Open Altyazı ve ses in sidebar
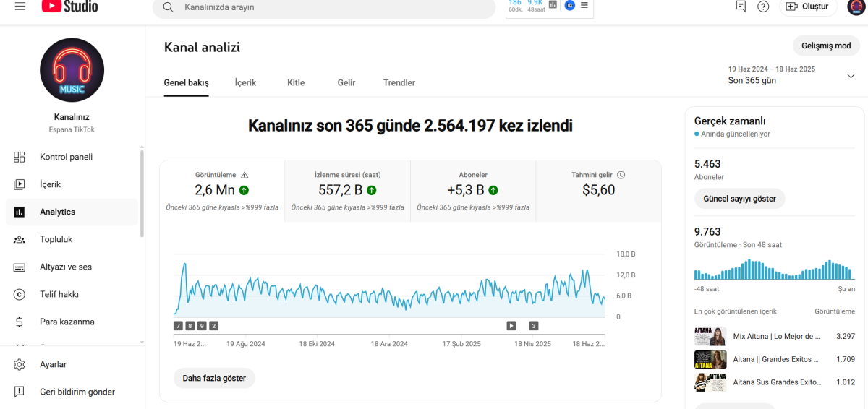Image resolution: width=868 pixels, height=409 pixels. 72,267
